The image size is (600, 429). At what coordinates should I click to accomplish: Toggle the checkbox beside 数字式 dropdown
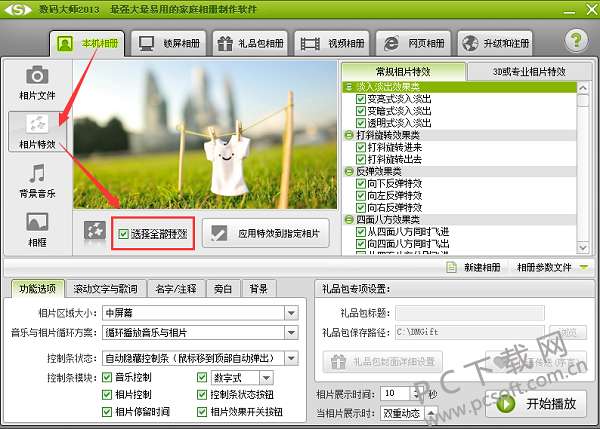click(x=202, y=378)
